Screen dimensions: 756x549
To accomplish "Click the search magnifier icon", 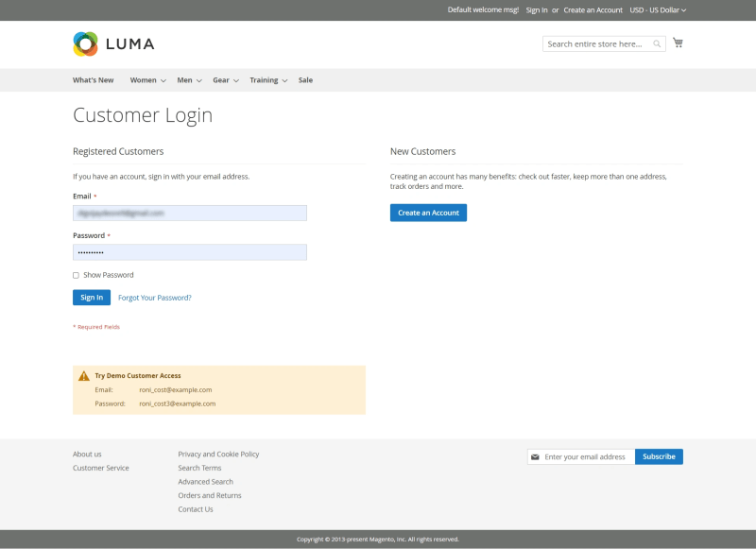I will point(657,43).
